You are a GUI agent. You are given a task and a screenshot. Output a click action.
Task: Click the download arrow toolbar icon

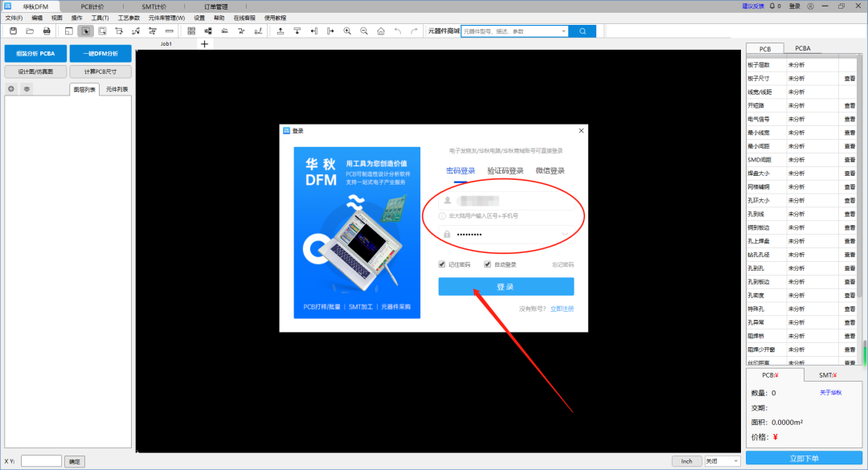pyautogui.click(x=297, y=31)
